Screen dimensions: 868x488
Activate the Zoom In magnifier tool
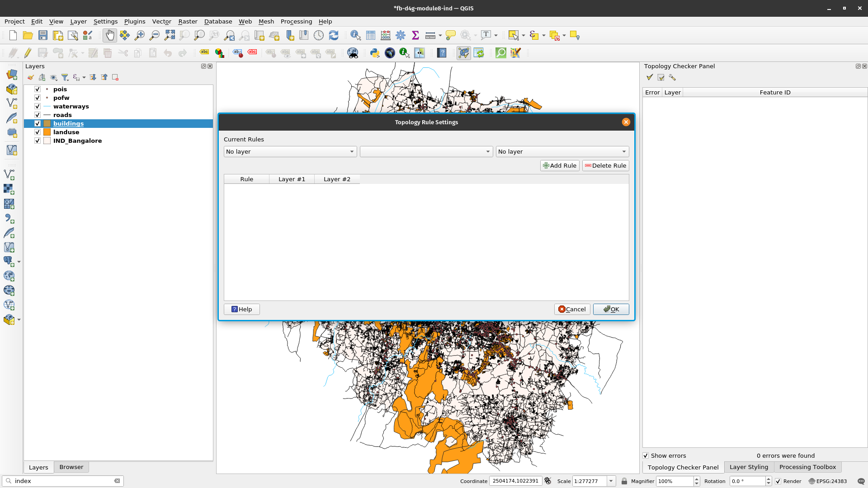click(x=140, y=35)
